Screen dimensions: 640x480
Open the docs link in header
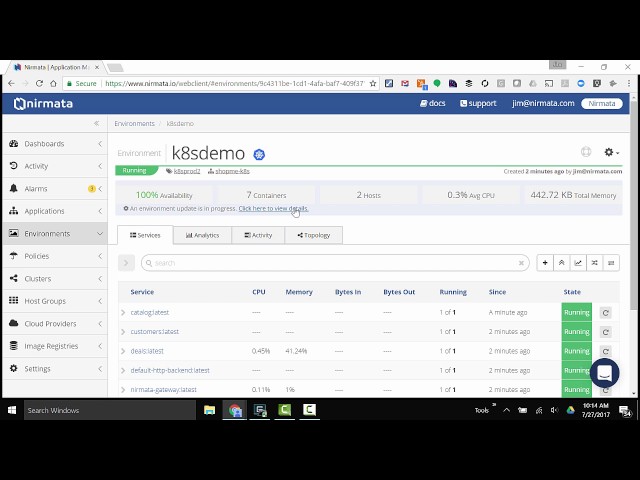433,103
